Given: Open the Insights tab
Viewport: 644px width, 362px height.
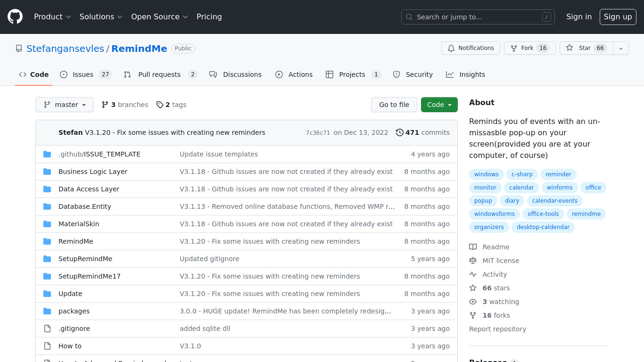Looking at the screenshot, I should tap(465, 74).
